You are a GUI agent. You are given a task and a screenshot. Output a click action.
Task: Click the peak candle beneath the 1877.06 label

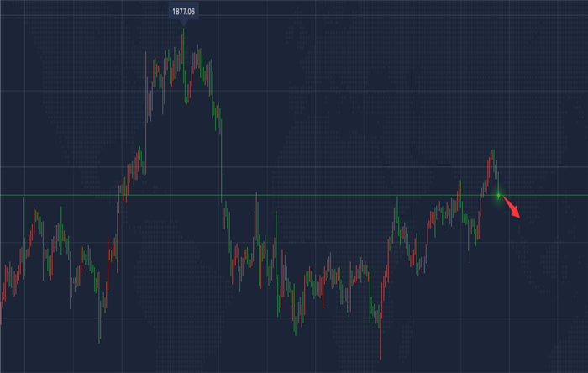pyautogui.click(x=183, y=52)
